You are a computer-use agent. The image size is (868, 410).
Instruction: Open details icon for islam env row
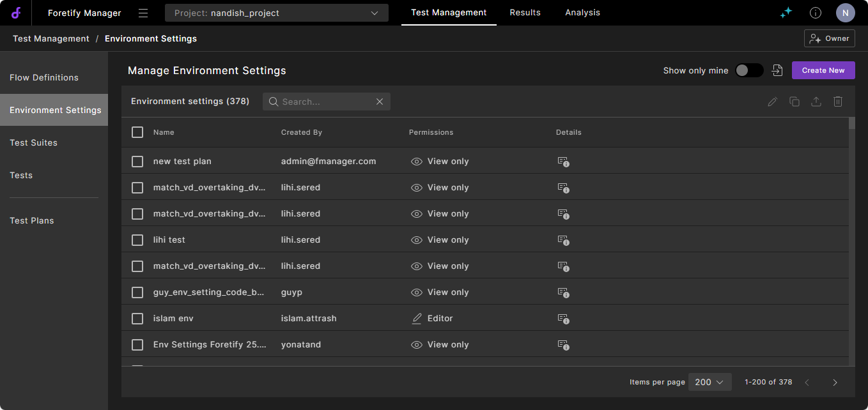click(563, 319)
